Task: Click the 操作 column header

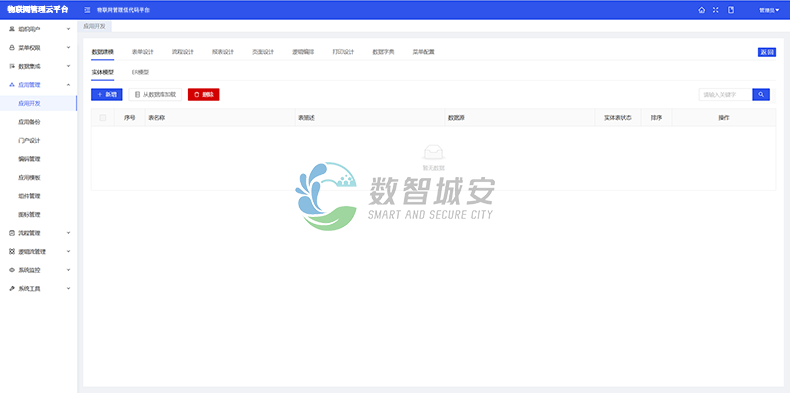Action: click(723, 118)
